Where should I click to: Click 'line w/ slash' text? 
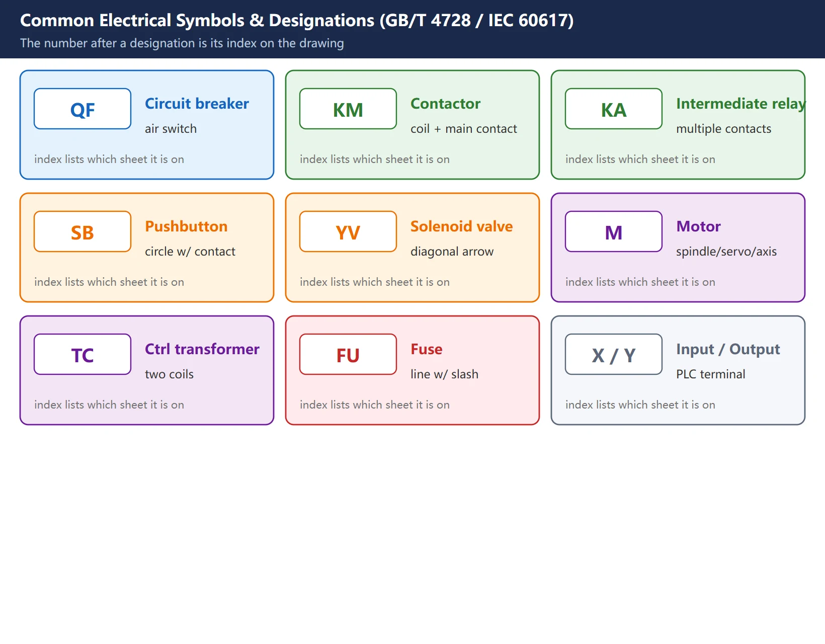coord(444,374)
